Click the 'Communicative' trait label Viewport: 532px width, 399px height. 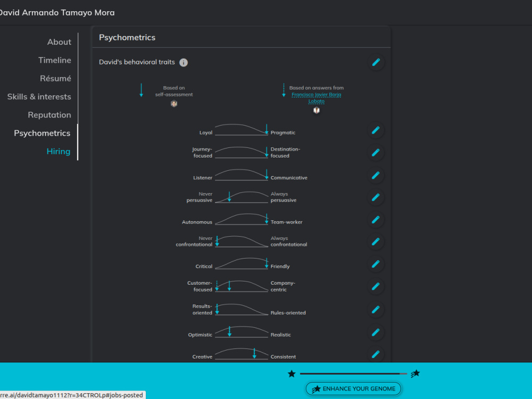(x=289, y=178)
